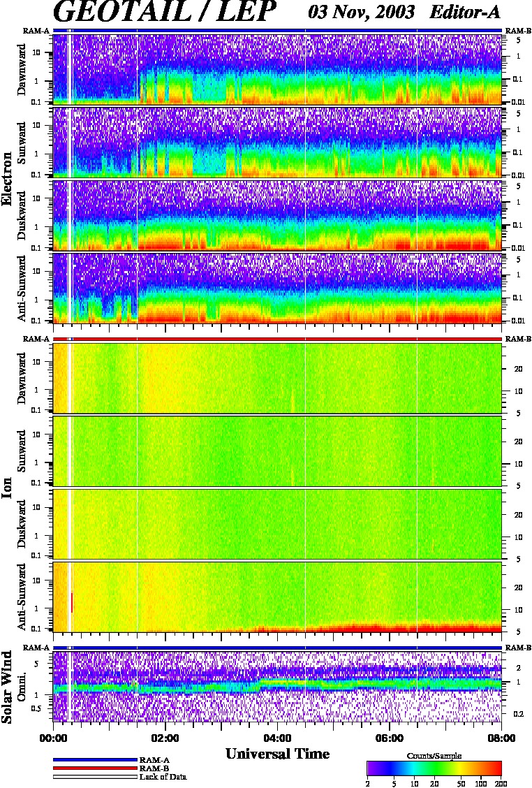Click the Ion Anti-Sunward spectrogram panel
The height and width of the screenshot is (788, 532).
click(x=277, y=597)
